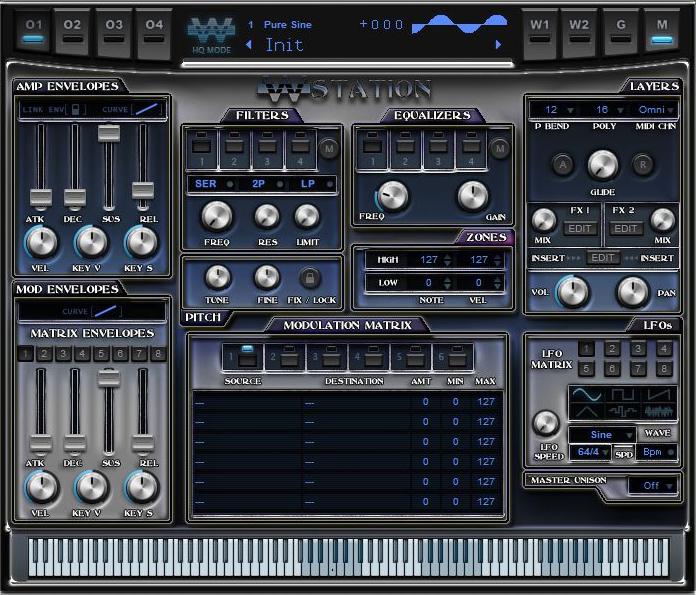The height and width of the screenshot is (595, 696).
Task: Open the MIDI channel Omni dropdown
Action: 655,109
